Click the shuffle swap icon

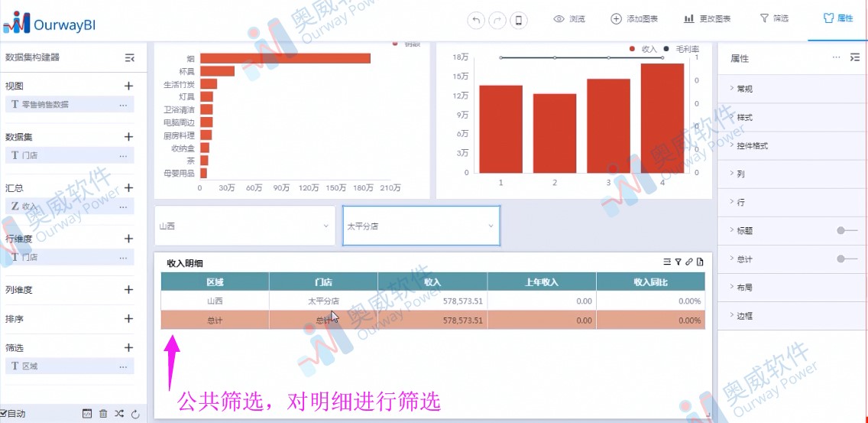pyautogui.click(x=119, y=414)
